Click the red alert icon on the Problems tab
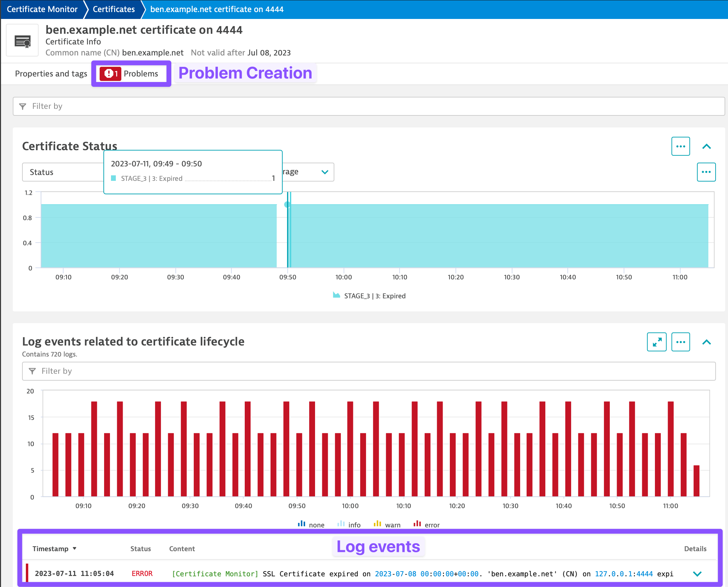This screenshot has width=728, height=587. [x=110, y=73]
